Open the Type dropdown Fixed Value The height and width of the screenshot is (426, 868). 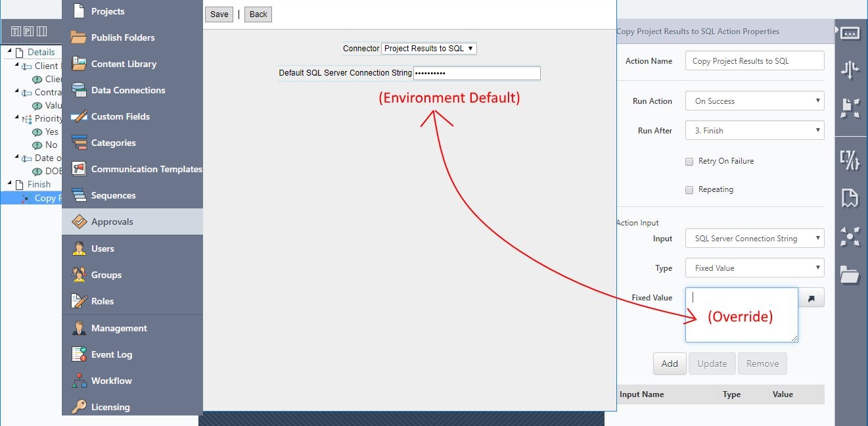click(x=754, y=268)
